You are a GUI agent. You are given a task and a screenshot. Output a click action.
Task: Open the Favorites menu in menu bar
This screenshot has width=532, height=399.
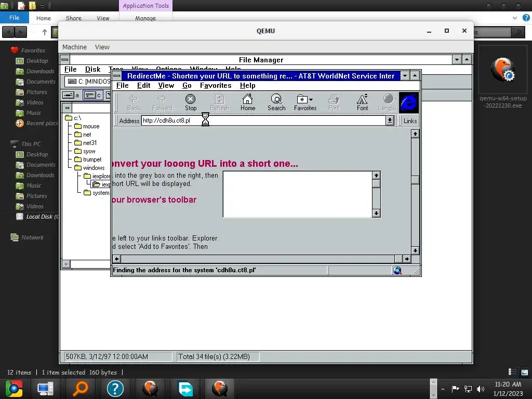tap(216, 86)
